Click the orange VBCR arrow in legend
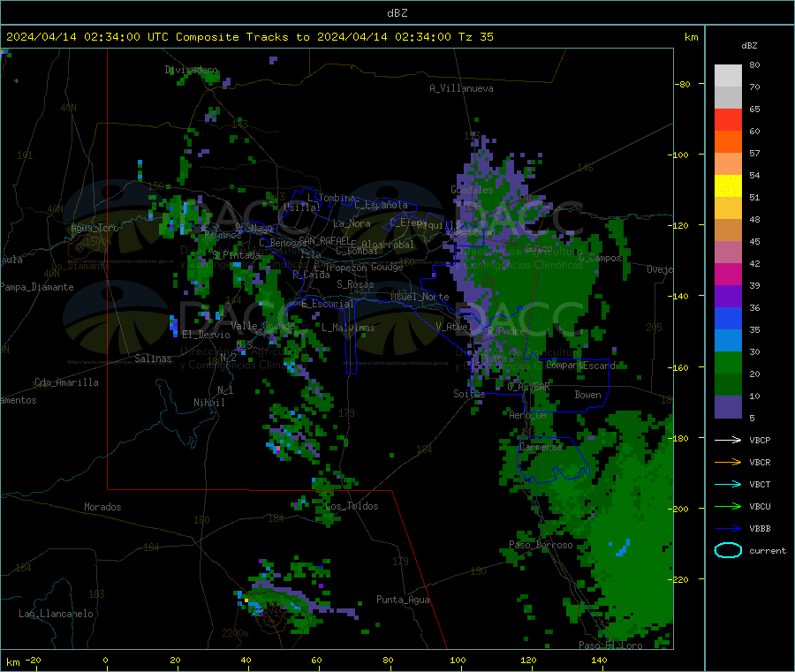The image size is (795, 672). coord(728,462)
